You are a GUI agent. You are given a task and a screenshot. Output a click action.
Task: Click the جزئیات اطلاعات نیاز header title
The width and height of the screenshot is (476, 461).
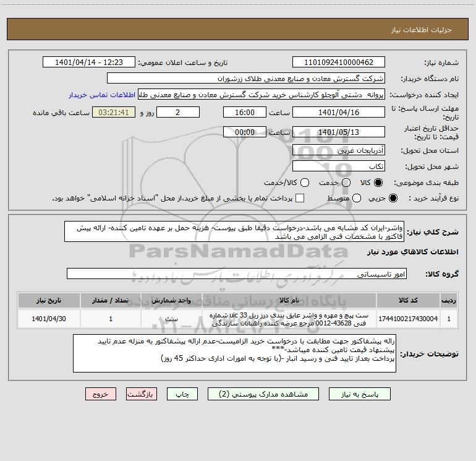421,30
